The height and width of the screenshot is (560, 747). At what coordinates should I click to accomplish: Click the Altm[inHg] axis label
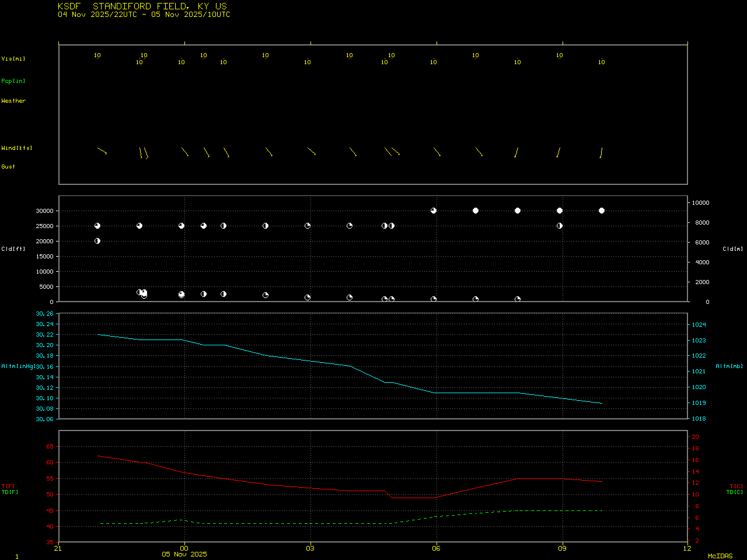pyautogui.click(x=18, y=366)
